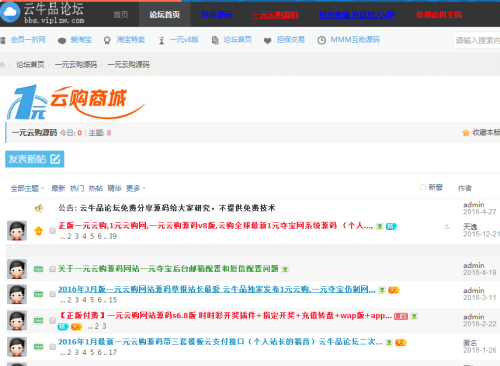
Task: Tick the checkbox for the 2016年1月最新 thread
Action: coord(52,347)
